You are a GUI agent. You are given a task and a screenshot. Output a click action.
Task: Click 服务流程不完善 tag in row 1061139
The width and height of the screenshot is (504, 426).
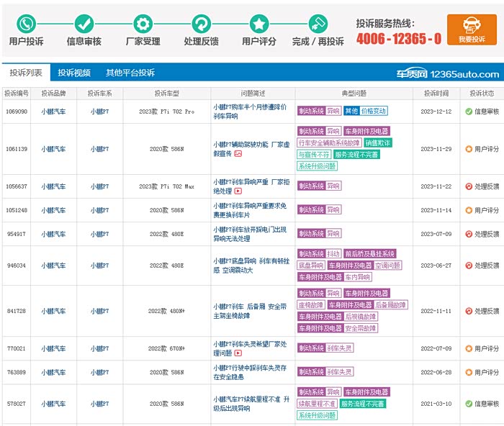pos(356,155)
